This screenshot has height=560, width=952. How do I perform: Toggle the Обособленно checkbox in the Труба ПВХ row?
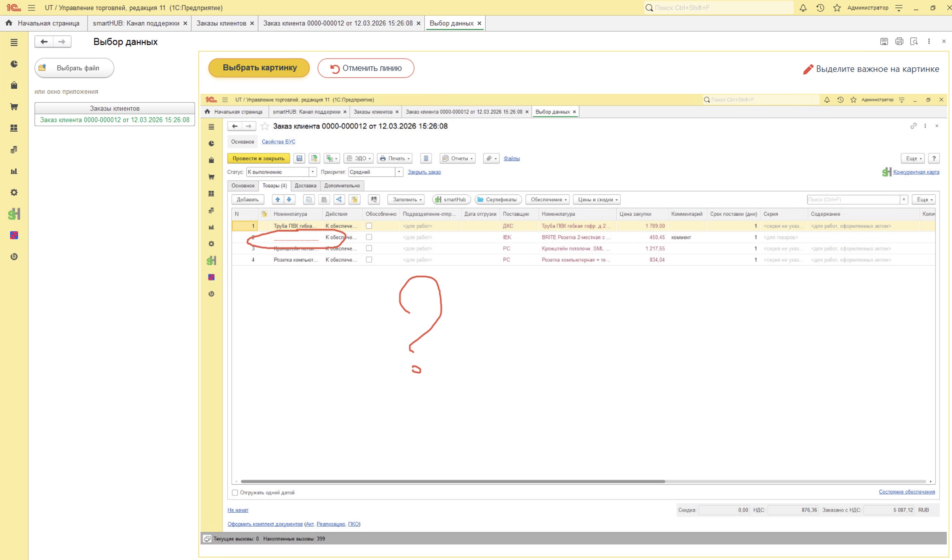point(369,226)
